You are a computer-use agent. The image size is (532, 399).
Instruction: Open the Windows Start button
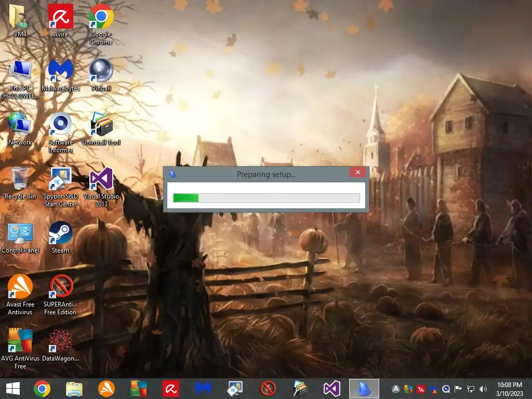pyautogui.click(x=13, y=389)
